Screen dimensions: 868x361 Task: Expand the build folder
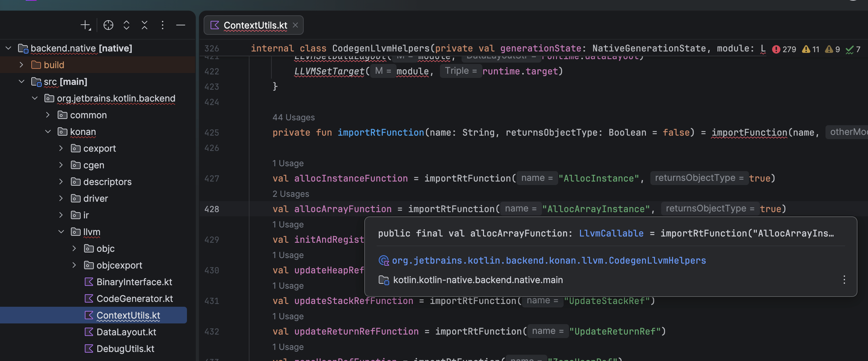(22, 65)
